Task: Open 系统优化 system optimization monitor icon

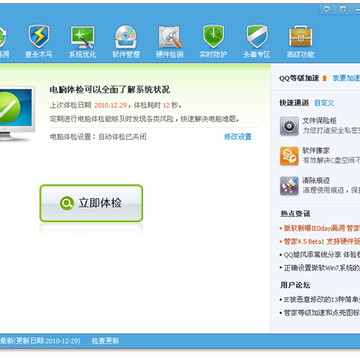Action: pos(83,42)
